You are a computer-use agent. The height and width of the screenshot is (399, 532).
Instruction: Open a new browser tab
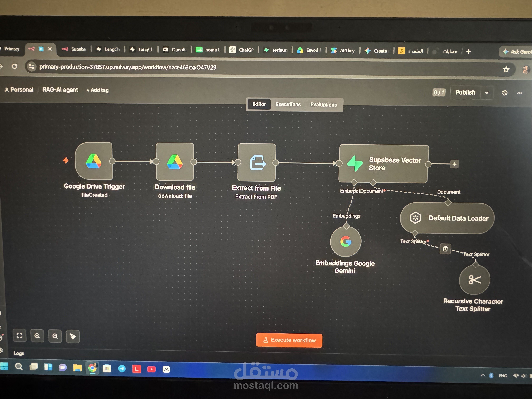coord(469,51)
